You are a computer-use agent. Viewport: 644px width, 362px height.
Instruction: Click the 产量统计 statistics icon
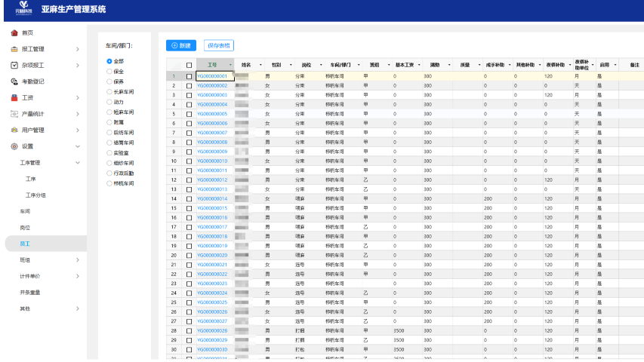click(x=14, y=114)
